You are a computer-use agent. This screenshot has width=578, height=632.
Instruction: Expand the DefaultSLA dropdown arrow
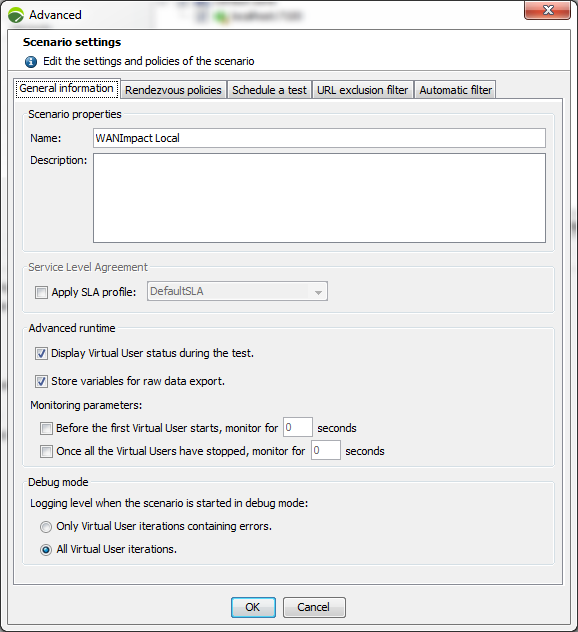pos(318,292)
